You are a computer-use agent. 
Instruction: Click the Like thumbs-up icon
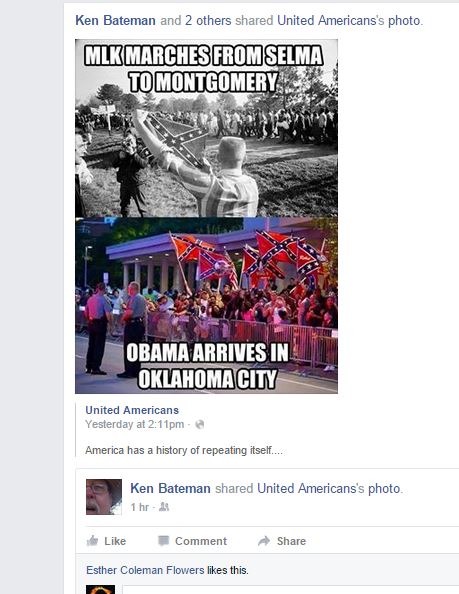(x=92, y=540)
